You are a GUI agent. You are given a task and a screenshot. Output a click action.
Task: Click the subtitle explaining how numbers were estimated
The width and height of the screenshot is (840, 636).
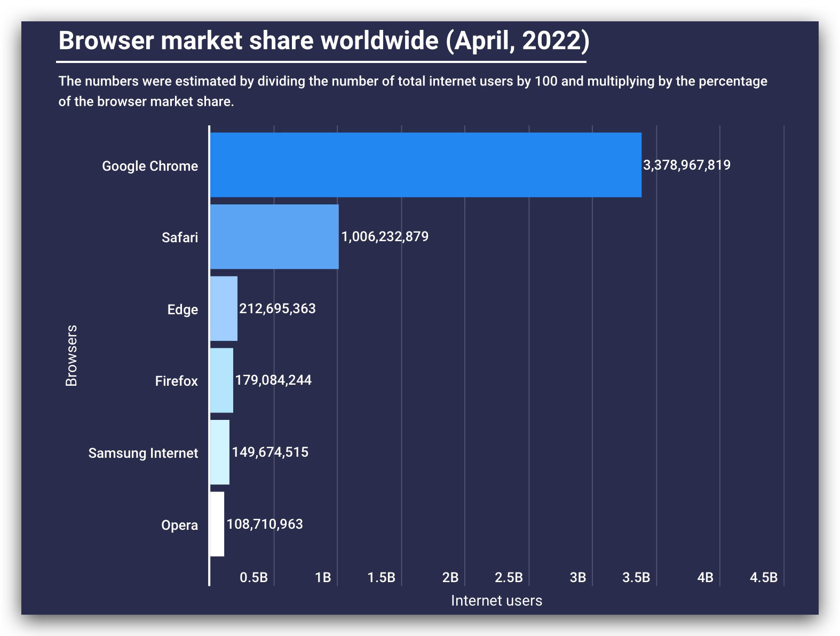pyautogui.click(x=413, y=91)
